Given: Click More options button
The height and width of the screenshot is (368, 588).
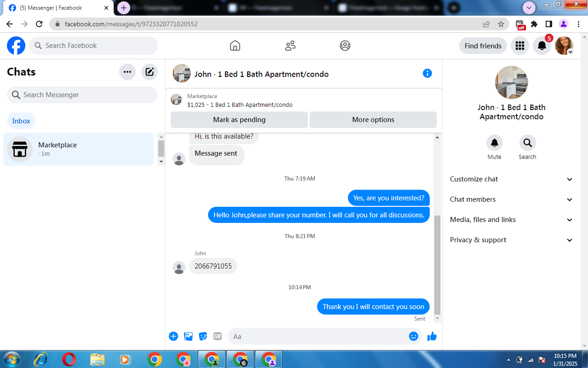Looking at the screenshot, I should tap(373, 120).
